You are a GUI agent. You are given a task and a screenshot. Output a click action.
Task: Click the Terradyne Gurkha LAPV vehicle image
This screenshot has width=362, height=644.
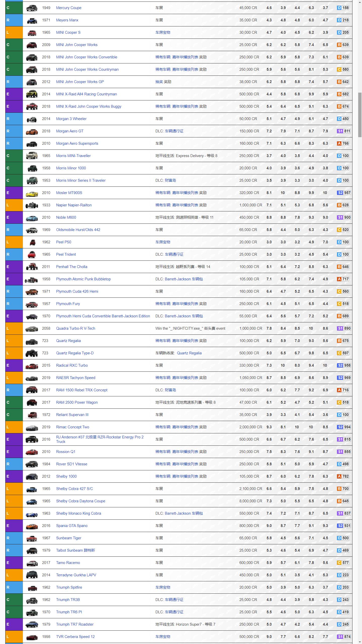(32, 575)
